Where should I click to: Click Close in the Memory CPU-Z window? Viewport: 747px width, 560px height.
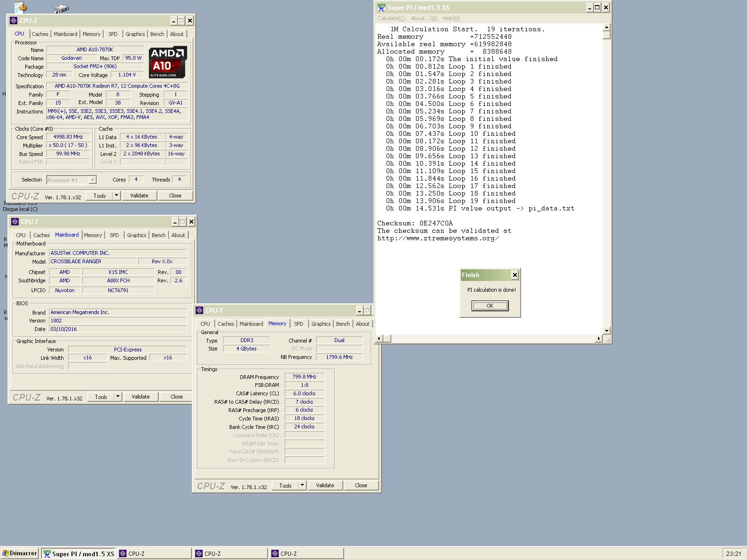click(361, 485)
